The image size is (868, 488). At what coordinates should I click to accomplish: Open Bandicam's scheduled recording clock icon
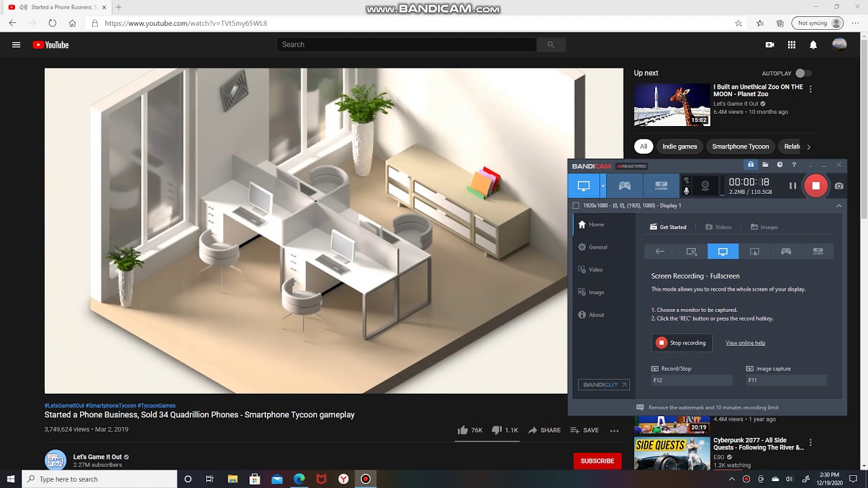[780, 165]
